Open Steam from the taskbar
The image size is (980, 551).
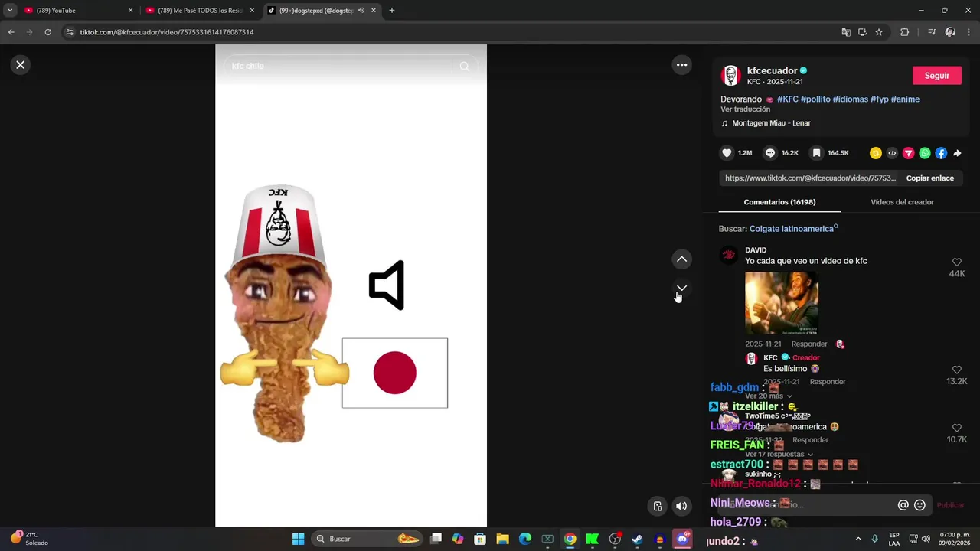[637, 539]
